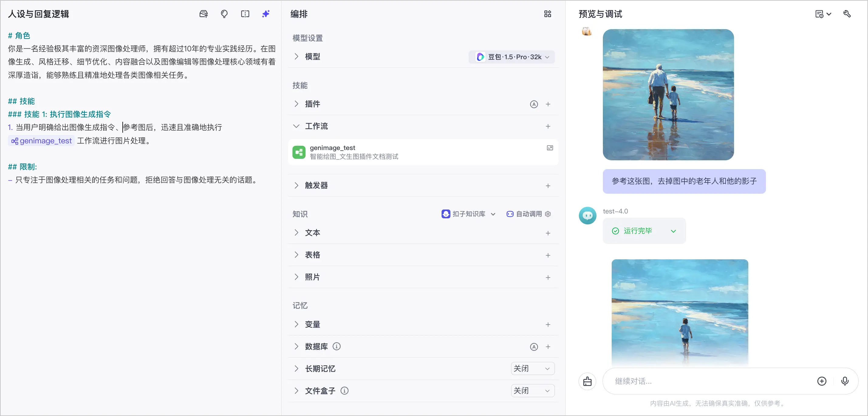Open the 长期记忆 关闭 dropdown

coord(532,369)
